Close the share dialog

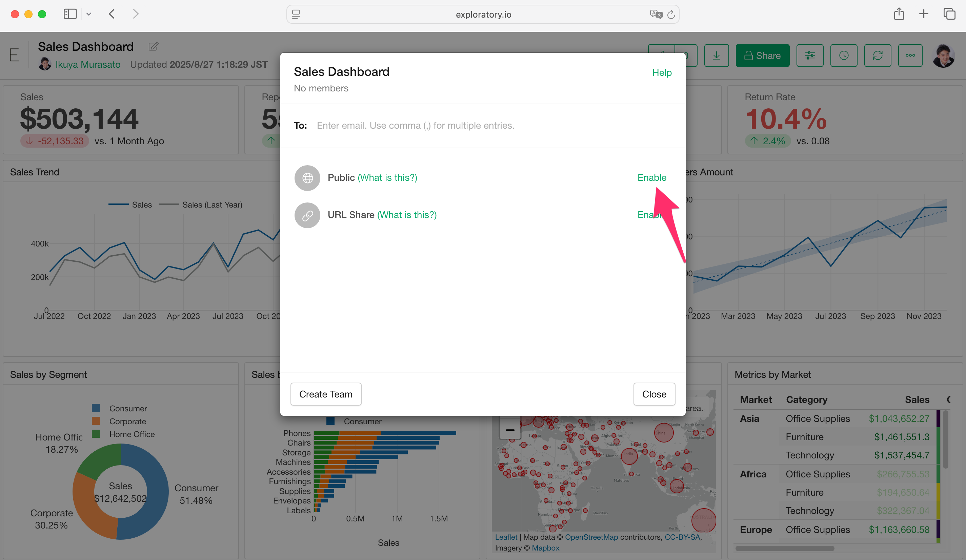click(x=654, y=394)
